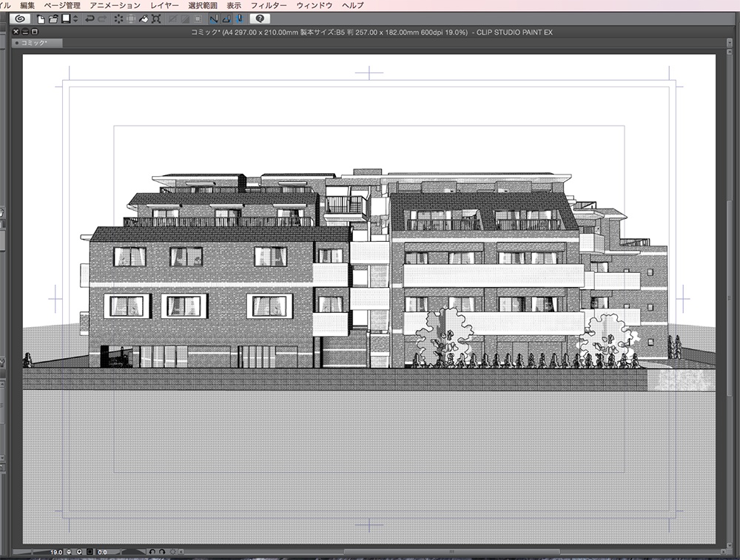This screenshot has width=740, height=560.
Task: Click the CLIP STUDIO logo icon
Action: [21, 20]
